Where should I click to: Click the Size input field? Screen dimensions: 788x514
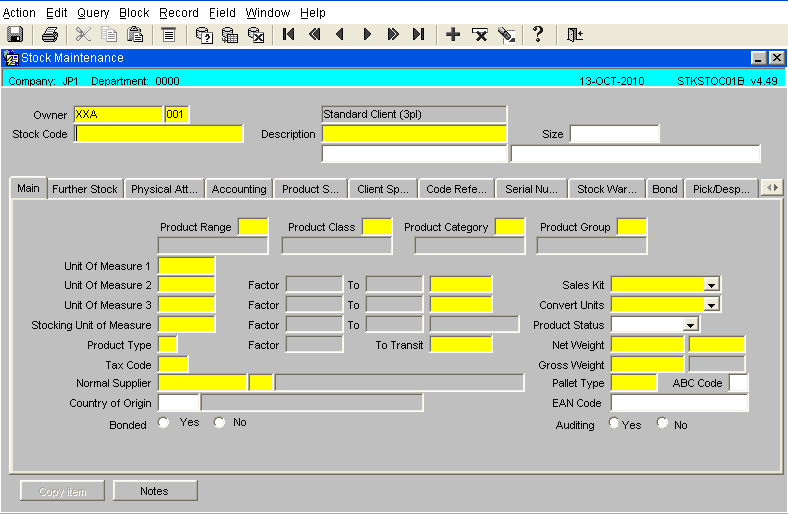(614, 134)
